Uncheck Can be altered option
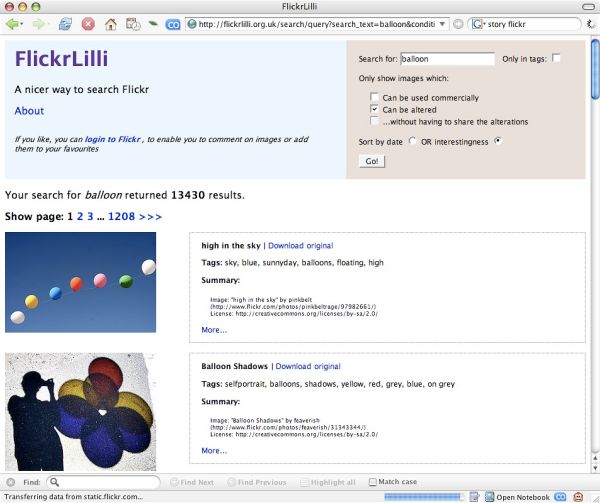Image resolution: width=600 pixels, height=503 pixels. coord(374,109)
